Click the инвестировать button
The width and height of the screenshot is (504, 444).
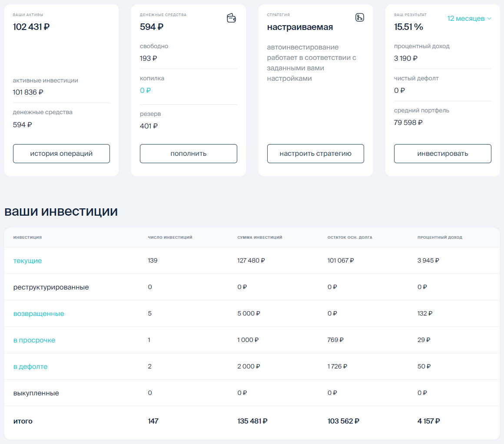click(x=442, y=153)
